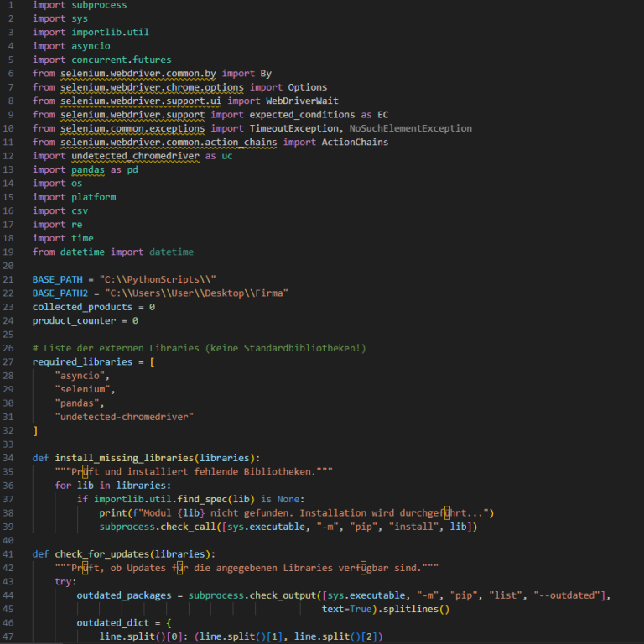644x644 pixels.
Task: Click the install_missing_libraries function name
Action: (127, 458)
